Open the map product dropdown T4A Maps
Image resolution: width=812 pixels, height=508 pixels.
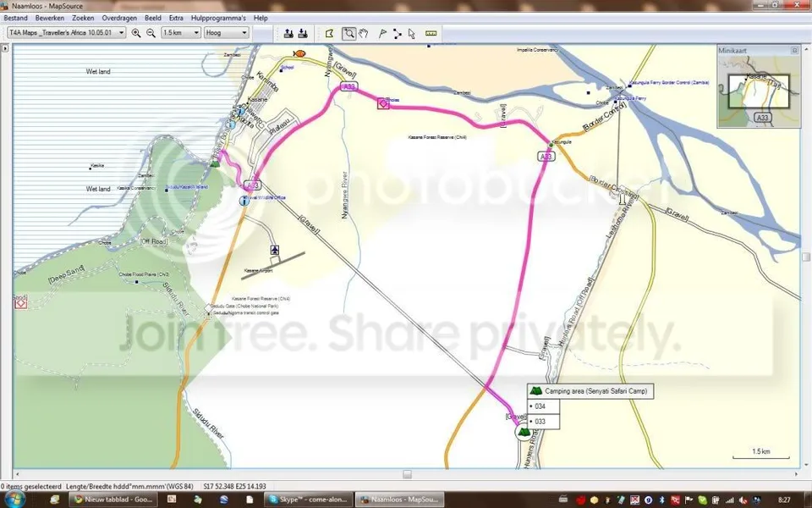coord(67,33)
